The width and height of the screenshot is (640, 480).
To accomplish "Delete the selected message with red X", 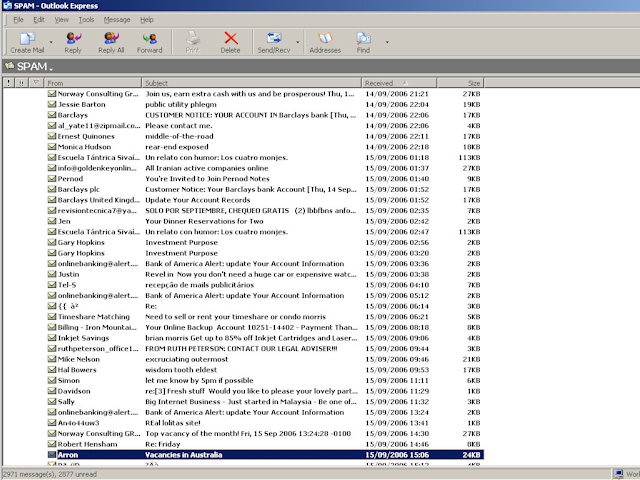I will click(x=231, y=42).
